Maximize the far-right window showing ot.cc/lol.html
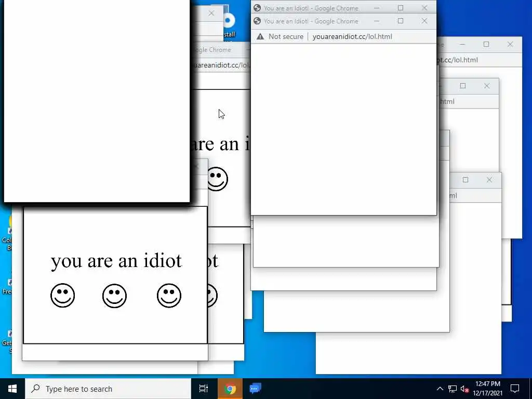532x399 pixels. tap(486, 45)
